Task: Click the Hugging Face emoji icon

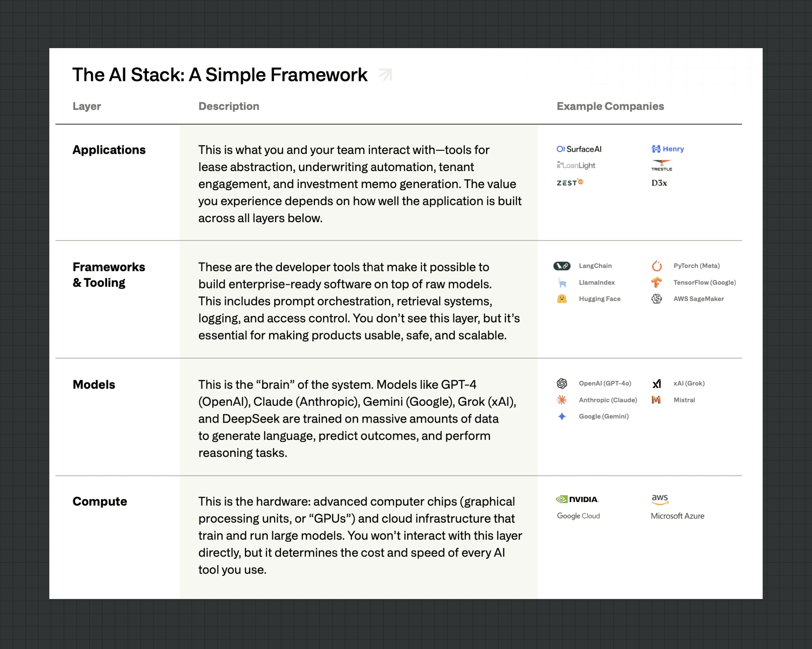Action: [562, 299]
